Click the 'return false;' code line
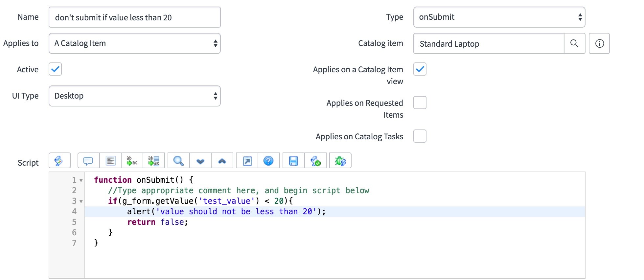The width and height of the screenshot is (644, 280). tap(158, 222)
